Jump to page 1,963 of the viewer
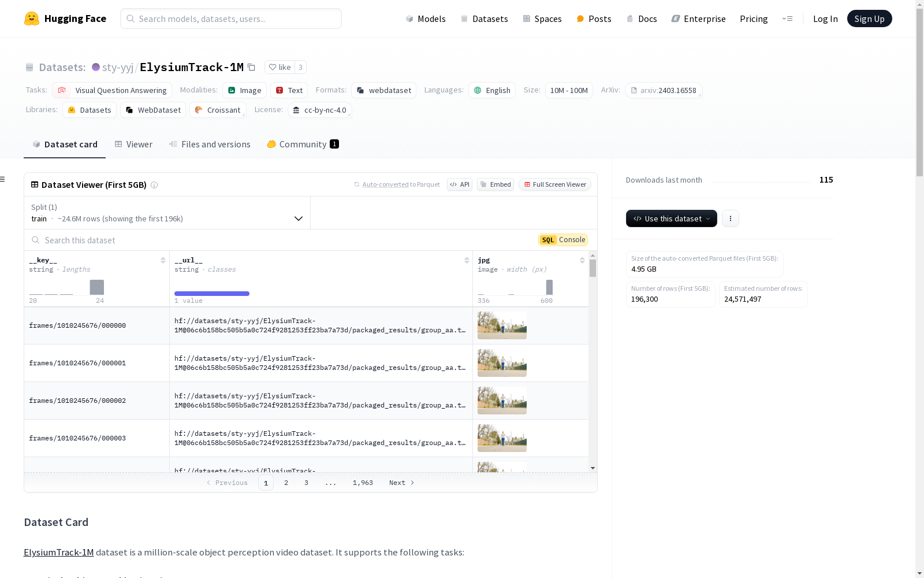The width and height of the screenshot is (924, 578). pos(363,483)
